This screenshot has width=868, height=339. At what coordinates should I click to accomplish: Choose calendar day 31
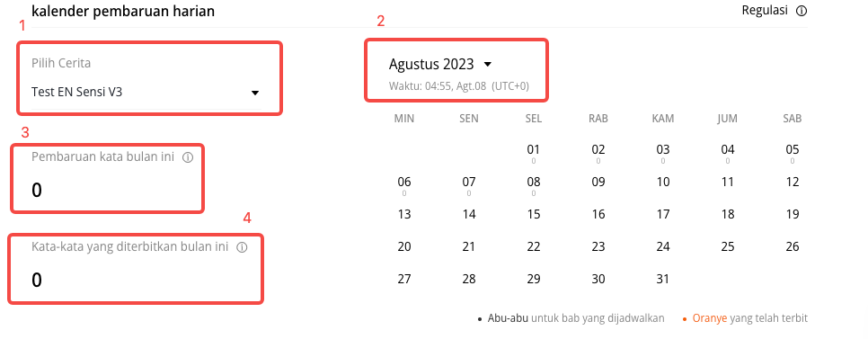tap(663, 279)
